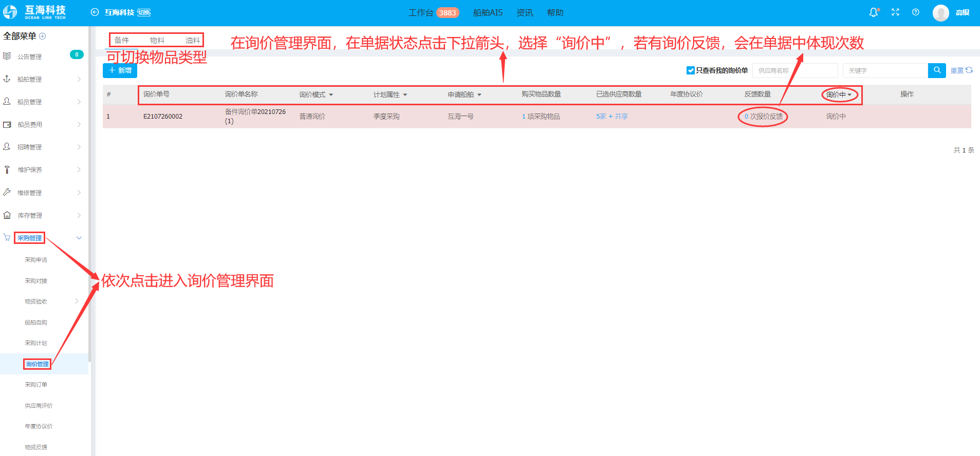Click the 船员费用 wallet icon
The width and height of the screenshot is (980, 456).
point(7,124)
